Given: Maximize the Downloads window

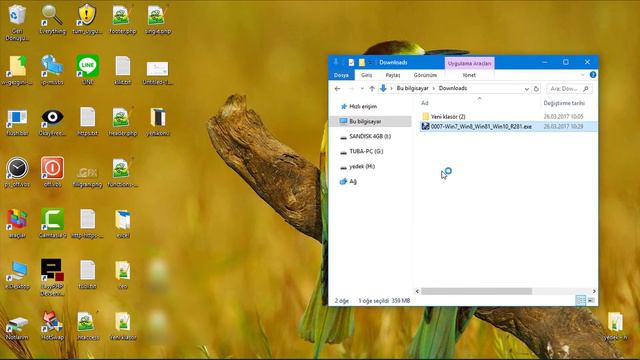Looking at the screenshot, I should point(566,62).
